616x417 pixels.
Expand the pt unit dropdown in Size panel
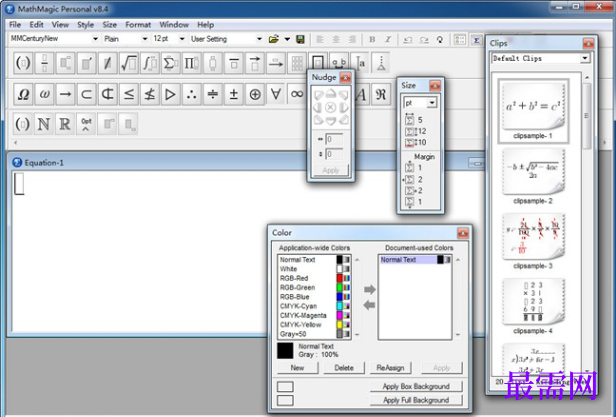[x=431, y=103]
